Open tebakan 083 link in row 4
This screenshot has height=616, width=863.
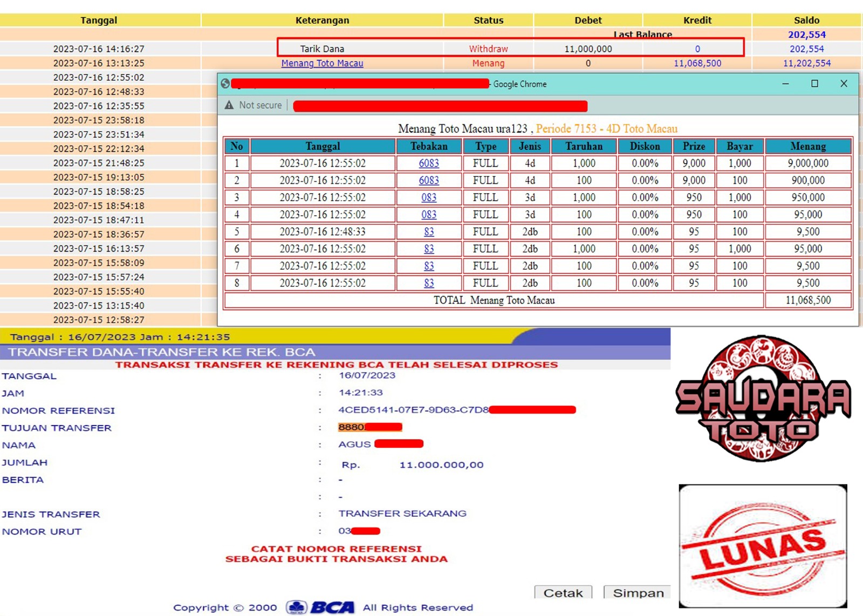[429, 215]
